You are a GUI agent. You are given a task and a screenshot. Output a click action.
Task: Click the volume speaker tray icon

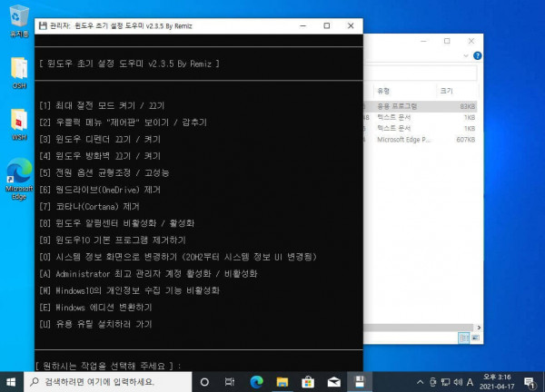[x=458, y=382]
